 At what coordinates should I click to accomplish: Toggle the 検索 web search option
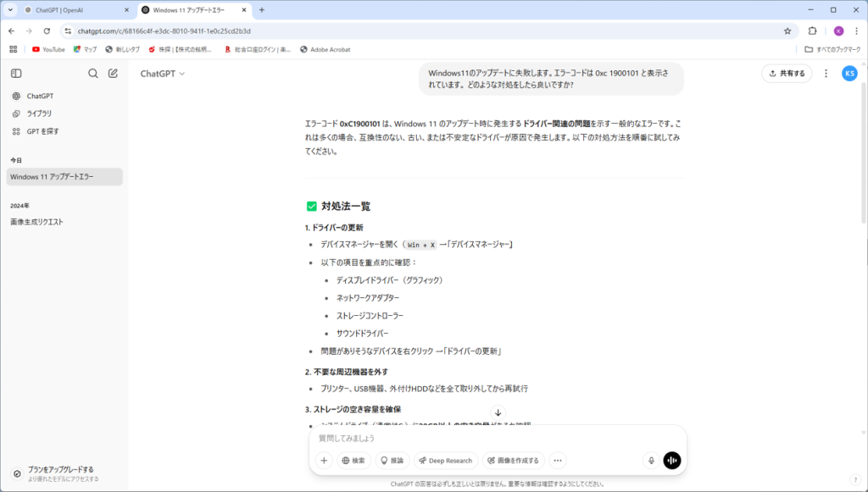[354, 461]
